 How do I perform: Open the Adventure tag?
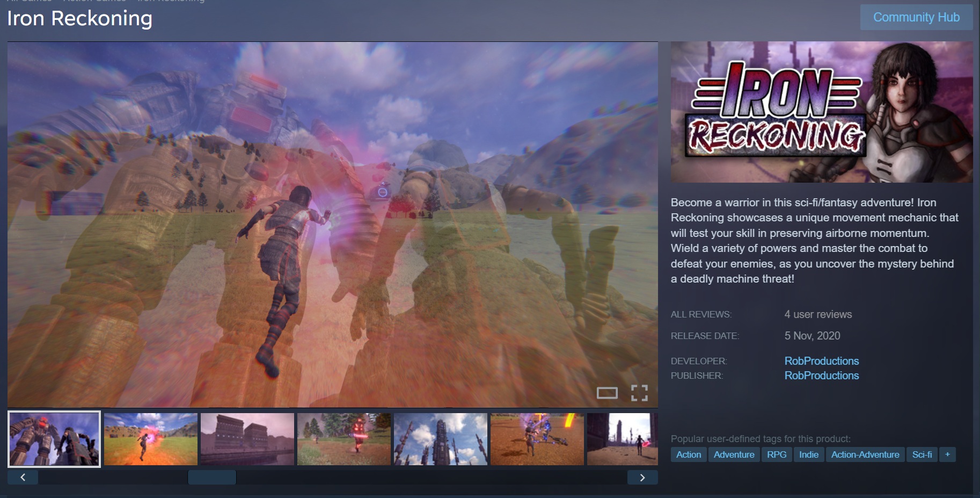coord(734,454)
